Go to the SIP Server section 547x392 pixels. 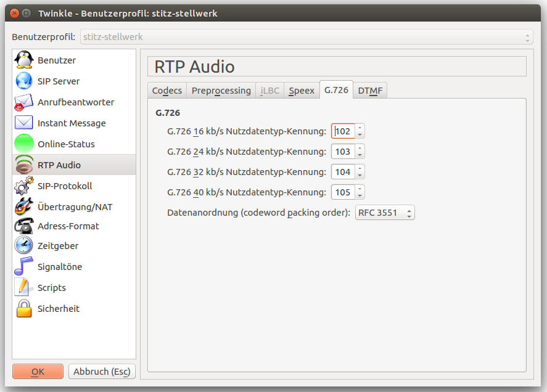[74, 81]
